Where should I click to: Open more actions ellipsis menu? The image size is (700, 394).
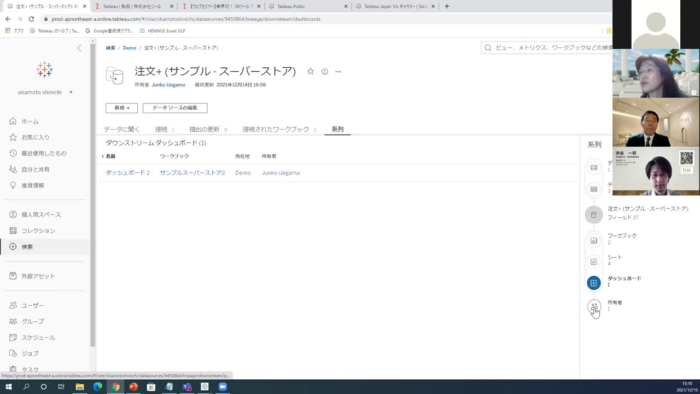[x=338, y=71]
